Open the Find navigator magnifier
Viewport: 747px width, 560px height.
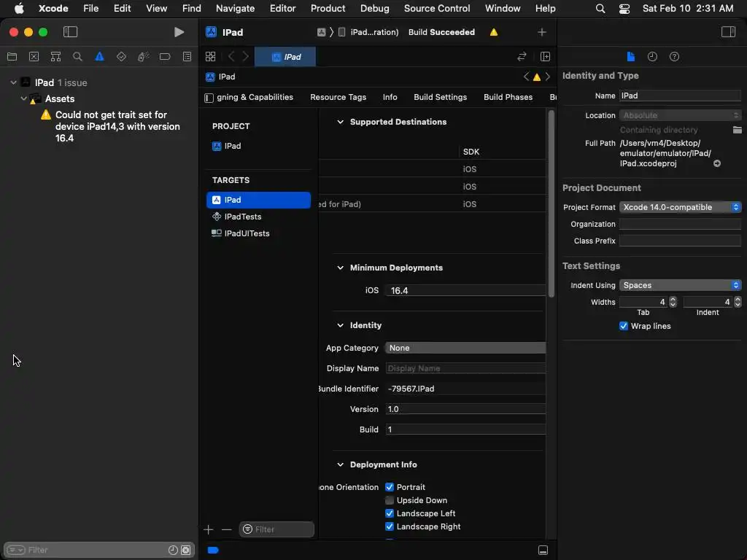coord(77,57)
